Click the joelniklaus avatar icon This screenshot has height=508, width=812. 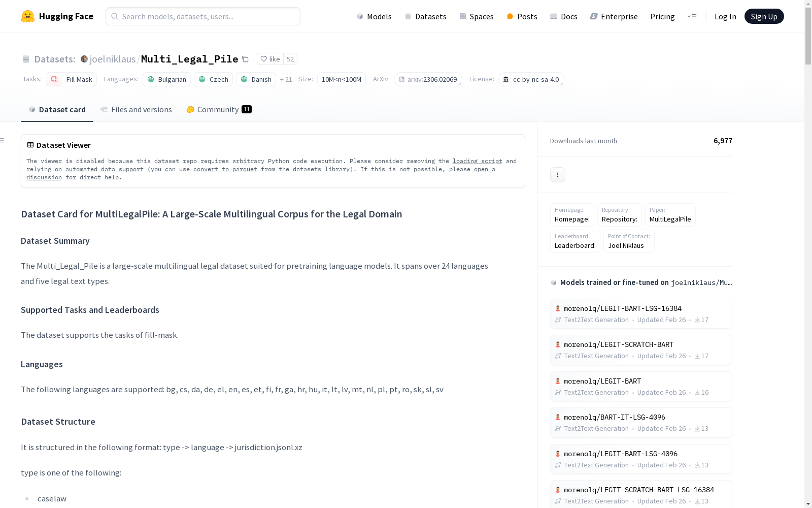point(84,59)
